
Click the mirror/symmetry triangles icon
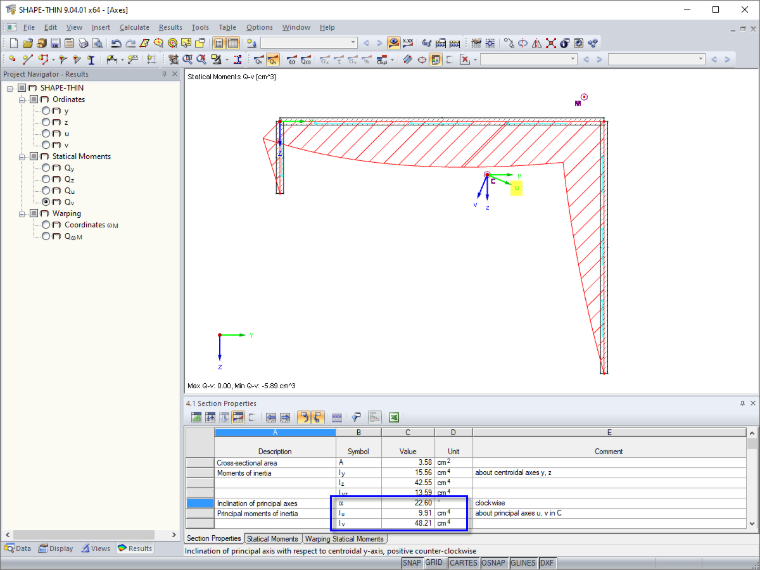coord(537,43)
